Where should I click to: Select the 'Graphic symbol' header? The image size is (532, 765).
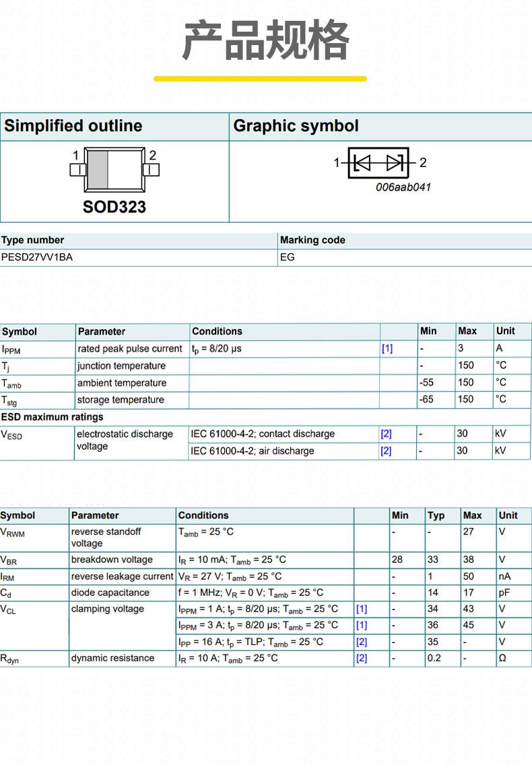[x=296, y=126]
